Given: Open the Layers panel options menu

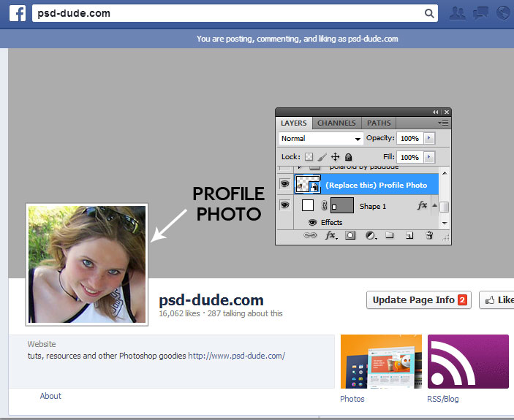Looking at the screenshot, I should (443, 123).
